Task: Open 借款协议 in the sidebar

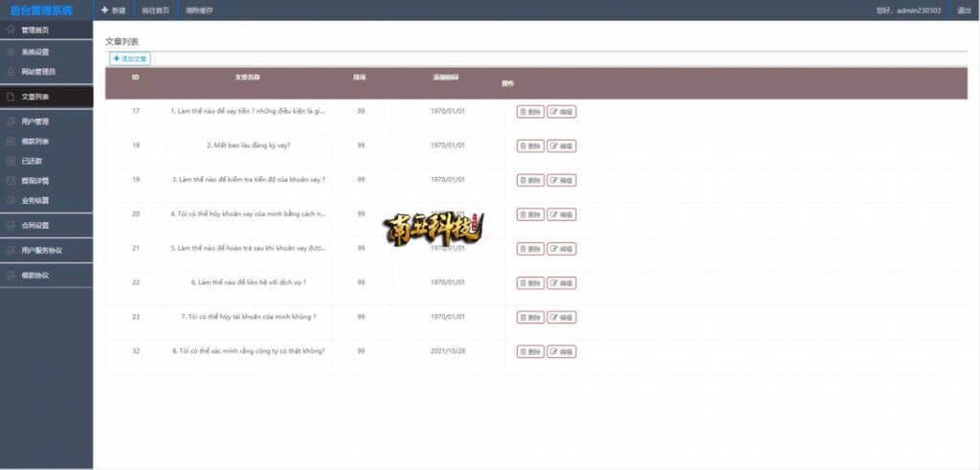Action: 35,275
